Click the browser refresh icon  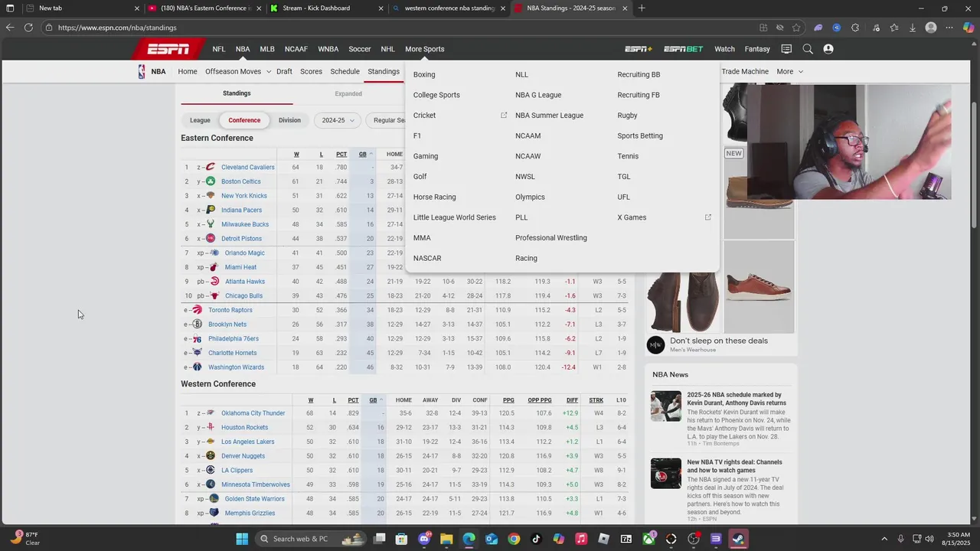point(28,28)
